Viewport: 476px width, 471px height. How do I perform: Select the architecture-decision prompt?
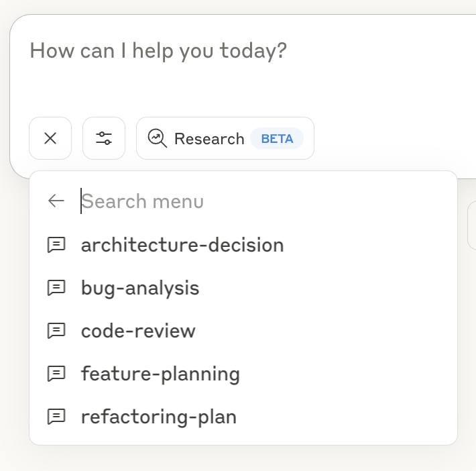pos(182,245)
